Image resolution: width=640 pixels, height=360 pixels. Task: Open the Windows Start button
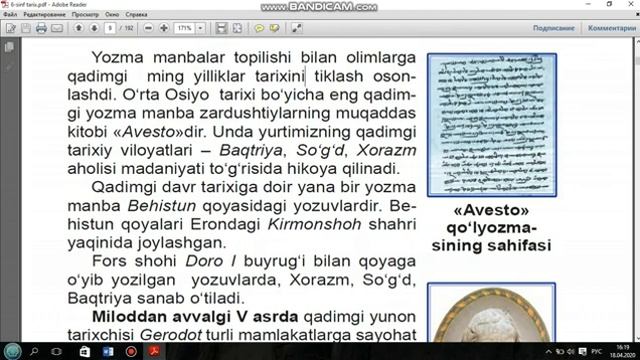pos(12,351)
